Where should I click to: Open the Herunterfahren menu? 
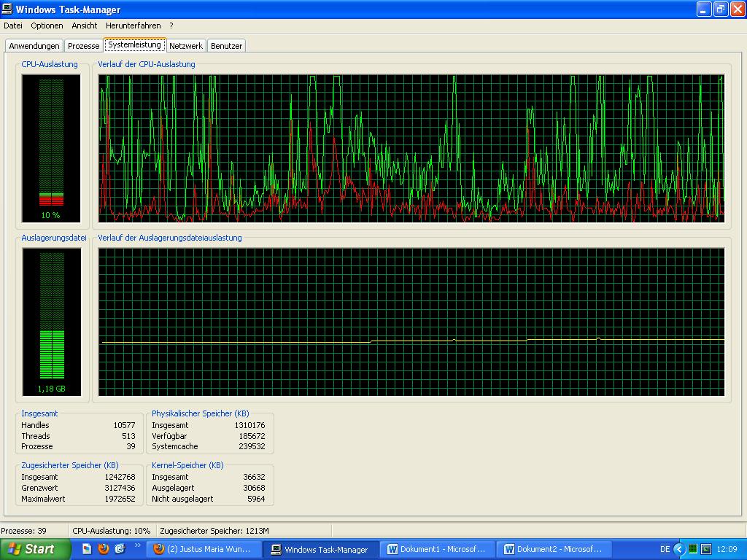[x=133, y=26]
